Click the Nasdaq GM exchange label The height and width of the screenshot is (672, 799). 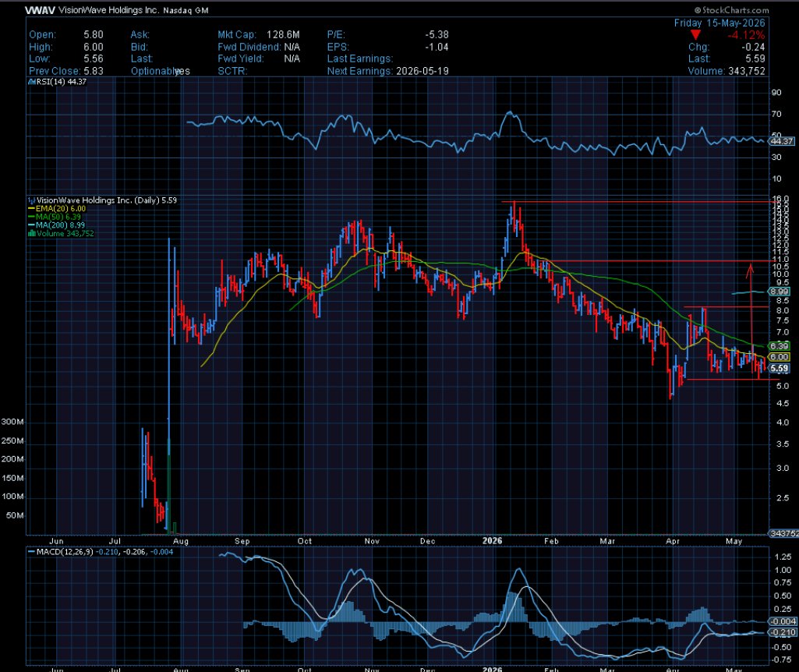tap(186, 10)
